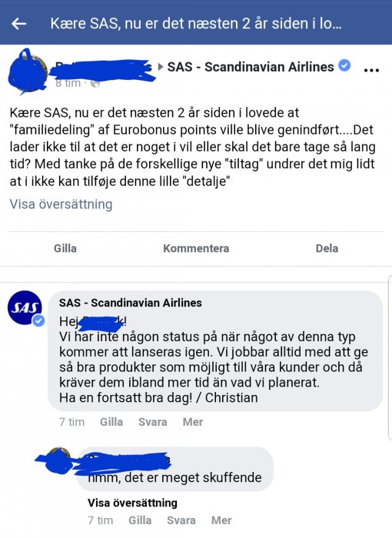Open the post author's profile picture
This screenshot has width=392, height=538.
[28, 71]
